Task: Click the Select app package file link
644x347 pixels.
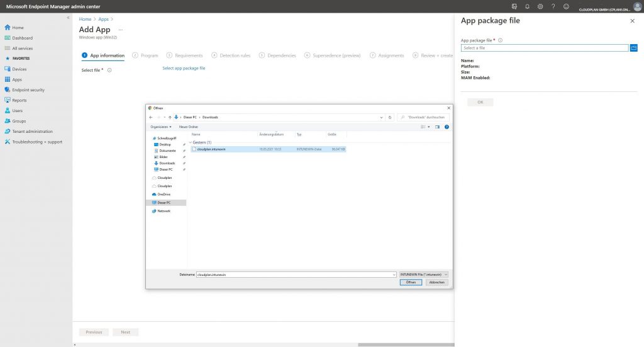Action: pos(184,68)
